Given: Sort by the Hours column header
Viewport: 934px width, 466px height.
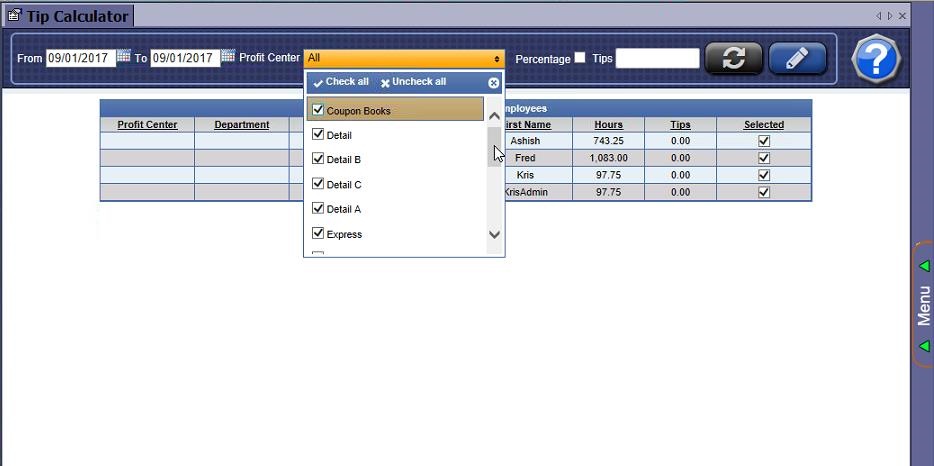Looking at the screenshot, I should point(608,125).
